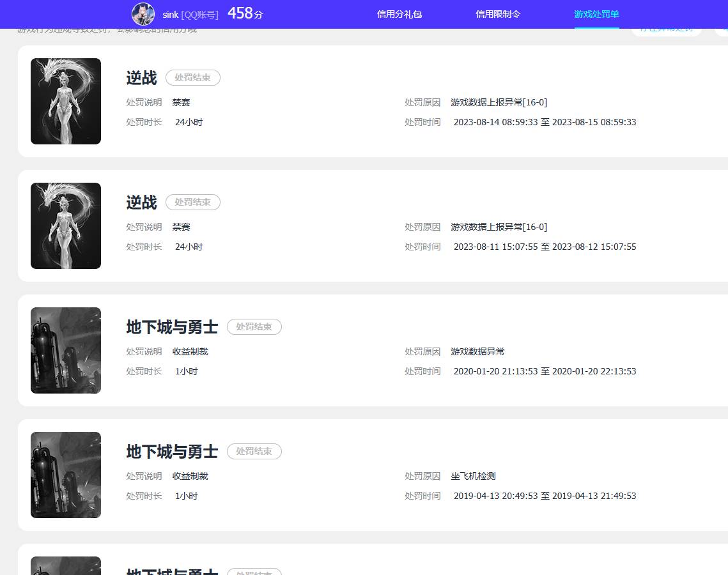Image resolution: width=728 pixels, height=575 pixels.
Task: Click 处罚结束 badge on second 逆战 record
Action: pos(193,202)
